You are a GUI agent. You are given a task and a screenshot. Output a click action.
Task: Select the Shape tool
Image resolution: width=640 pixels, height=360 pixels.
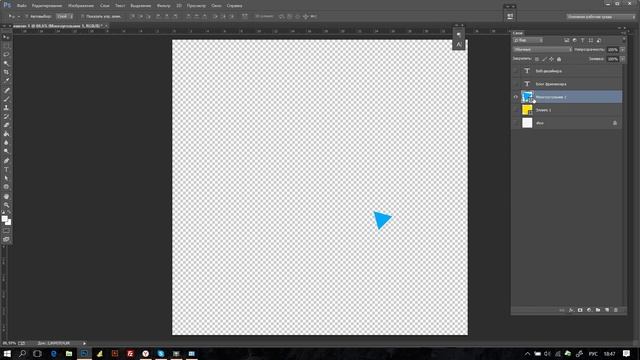click(x=6, y=187)
